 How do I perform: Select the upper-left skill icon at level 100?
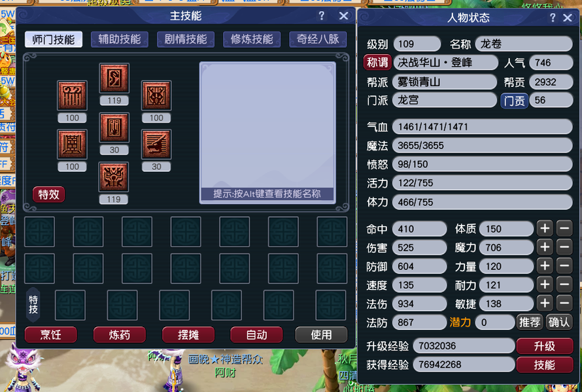click(72, 95)
